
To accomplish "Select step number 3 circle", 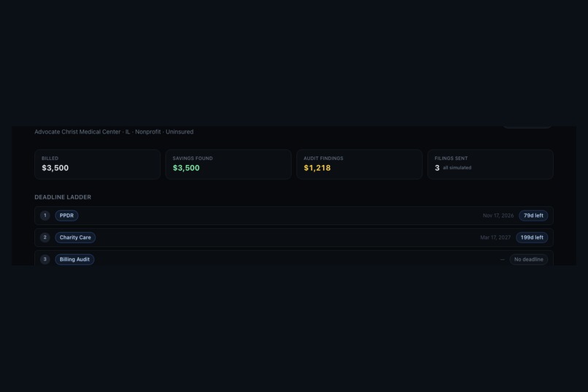I will pos(45,259).
